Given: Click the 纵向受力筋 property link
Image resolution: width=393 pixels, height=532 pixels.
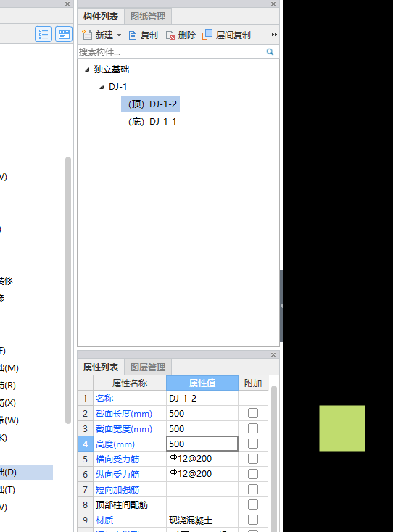Looking at the screenshot, I should 117,474.
